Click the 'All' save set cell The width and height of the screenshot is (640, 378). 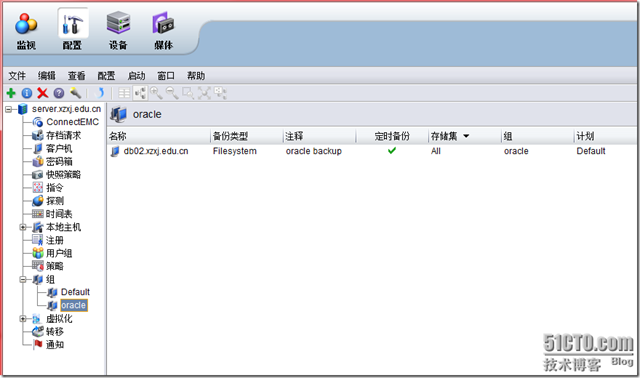(436, 151)
